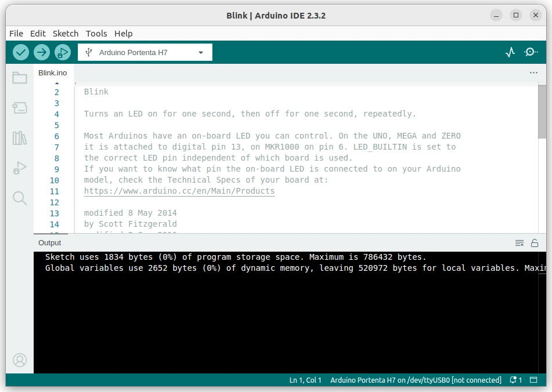Click line number 14 in the gutter
Screen dimensions: 552x392
click(x=55, y=224)
